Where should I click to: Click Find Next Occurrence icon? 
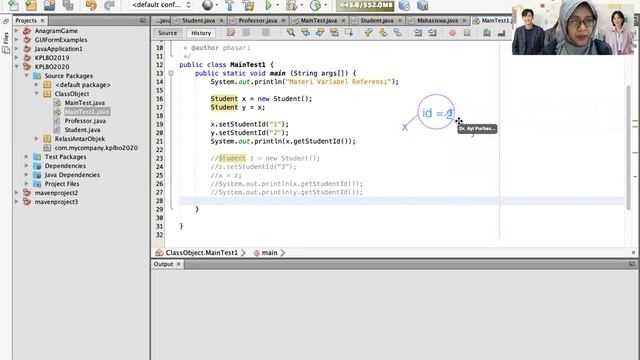320,33
